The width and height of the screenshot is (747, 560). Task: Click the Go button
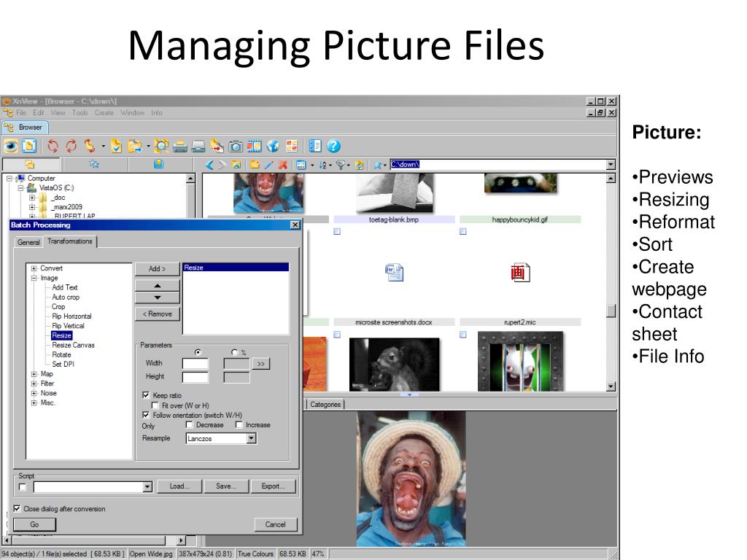click(34, 524)
